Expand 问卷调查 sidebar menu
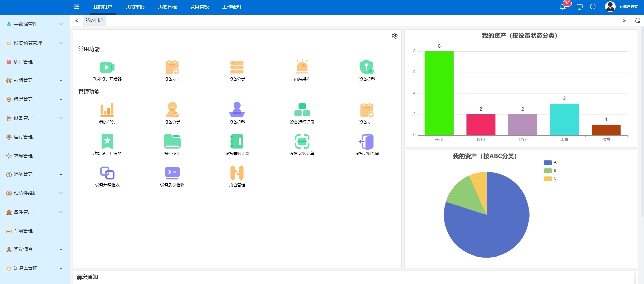Image resolution: width=644 pixels, height=284 pixels. click(35, 249)
